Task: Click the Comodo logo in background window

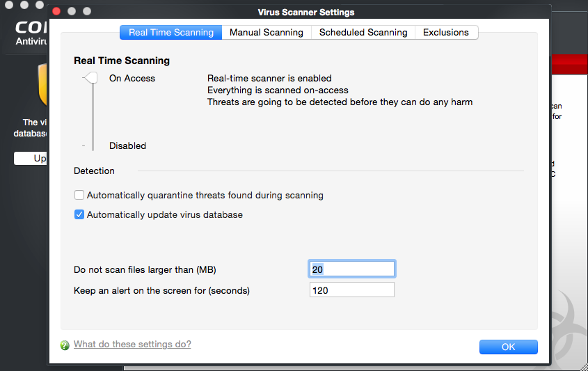Action: pyautogui.click(x=31, y=32)
